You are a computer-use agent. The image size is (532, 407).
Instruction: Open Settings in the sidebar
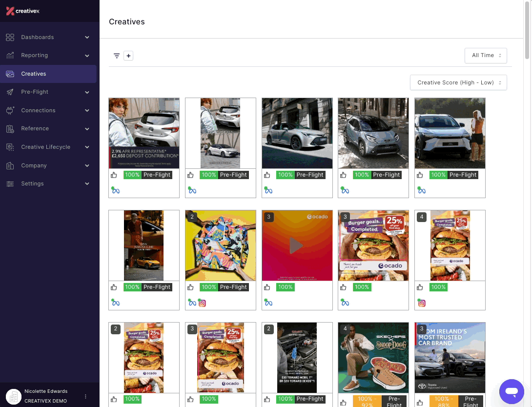48,183
